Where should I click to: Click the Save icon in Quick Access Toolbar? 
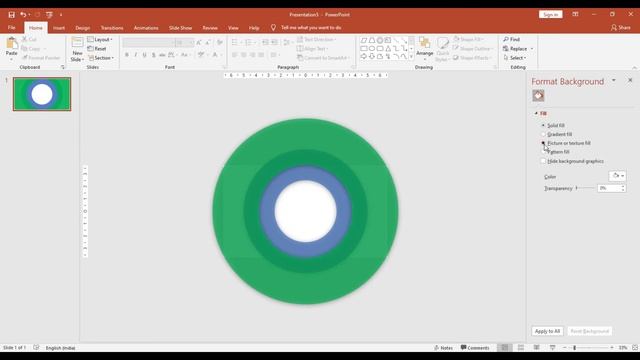pyautogui.click(x=11, y=15)
